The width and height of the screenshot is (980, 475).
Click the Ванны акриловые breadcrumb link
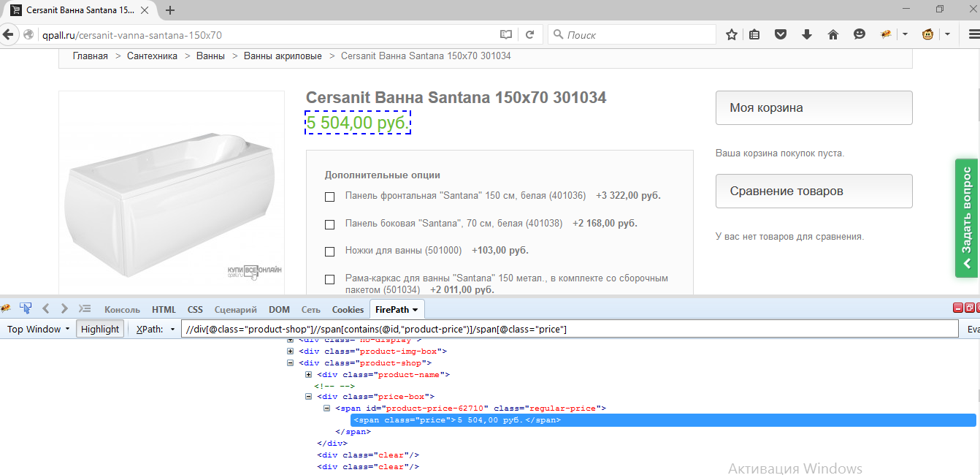283,56
